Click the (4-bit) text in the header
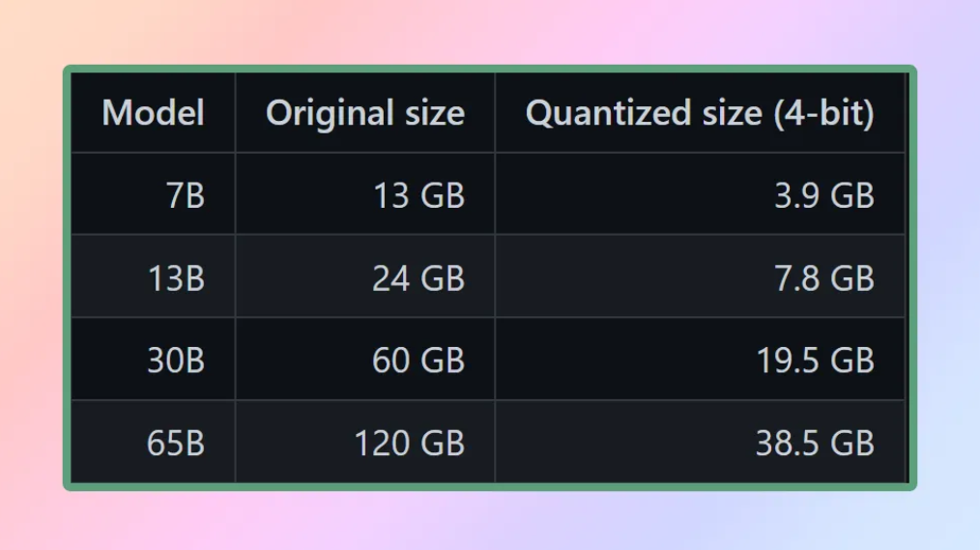Viewport: 980px width, 550px height. (x=823, y=114)
